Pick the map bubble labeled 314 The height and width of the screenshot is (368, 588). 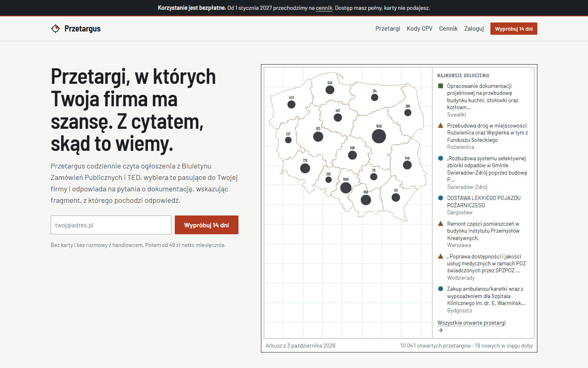click(x=374, y=97)
